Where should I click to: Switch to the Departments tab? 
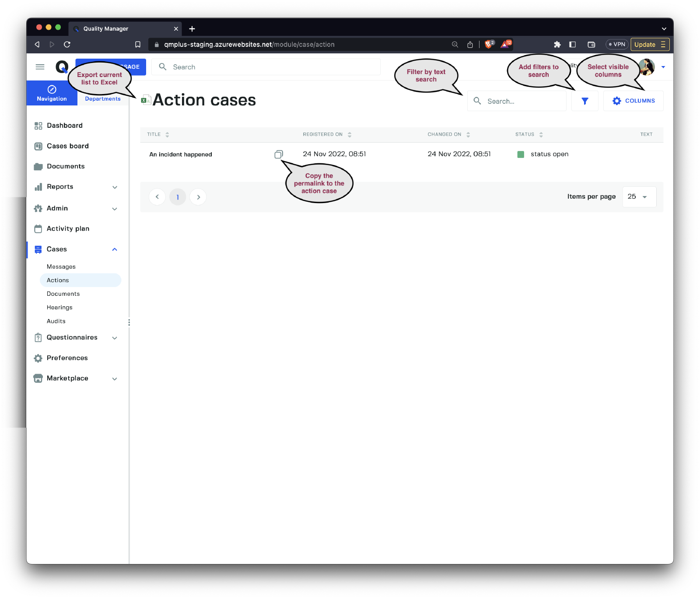[103, 99]
